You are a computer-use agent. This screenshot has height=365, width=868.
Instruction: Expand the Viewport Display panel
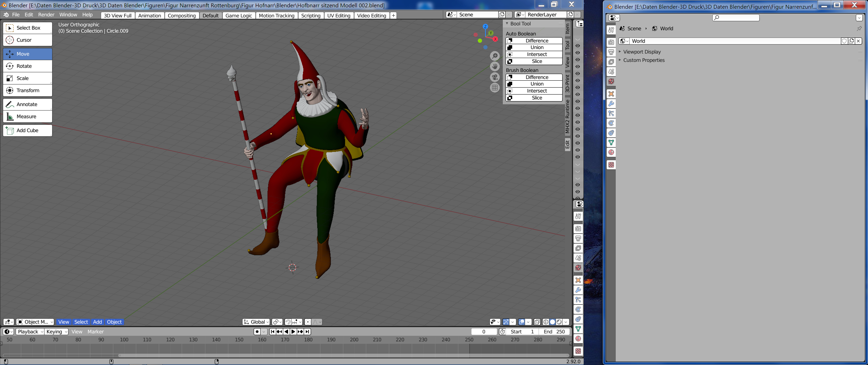click(x=642, y=52)
